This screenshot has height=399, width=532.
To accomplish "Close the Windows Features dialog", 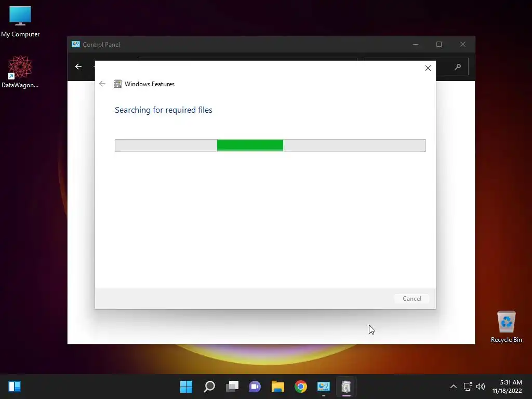I will tap(428, 68).
